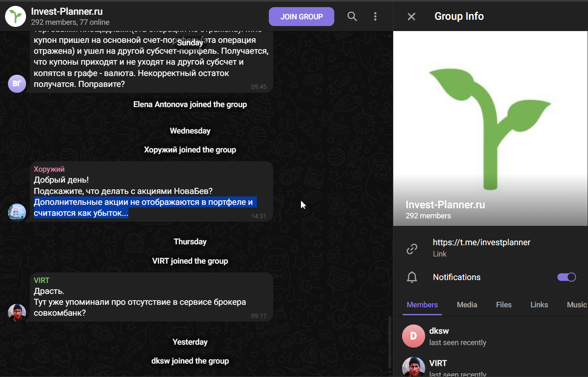Switch to the Media tab
This screenshot has height=377, width=588.
click(x=467, y=305)
